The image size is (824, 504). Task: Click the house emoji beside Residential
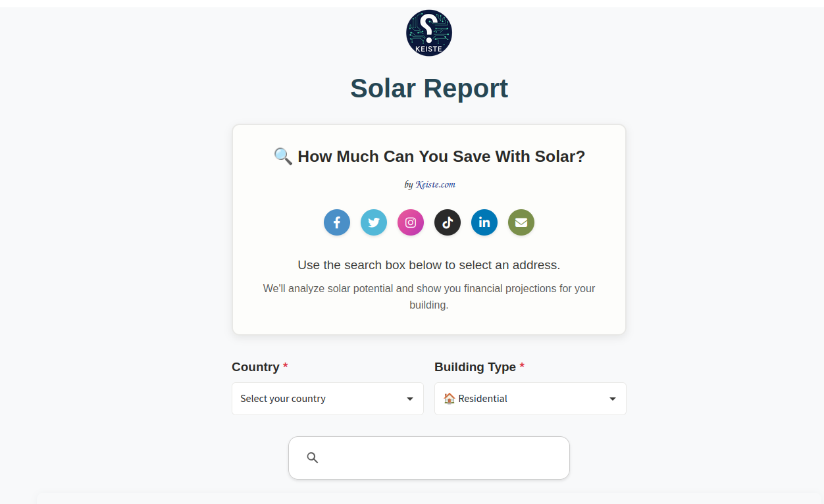450,399
